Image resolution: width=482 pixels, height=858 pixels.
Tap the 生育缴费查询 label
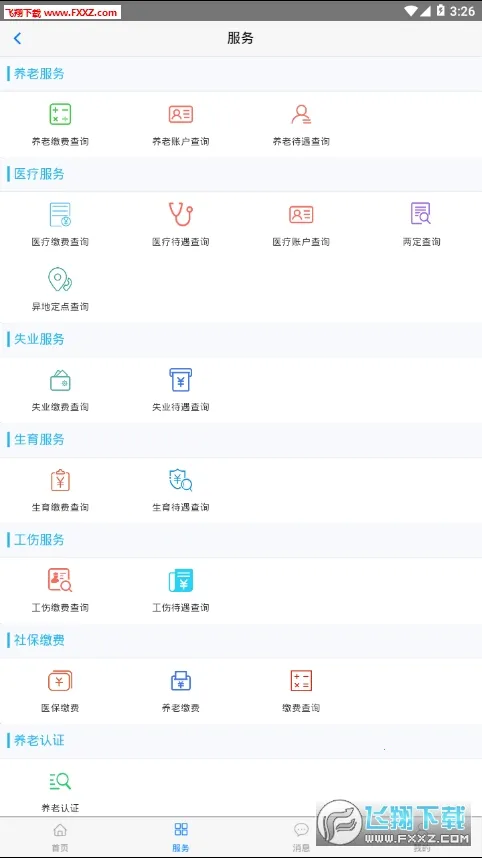[x=60, y=507]
